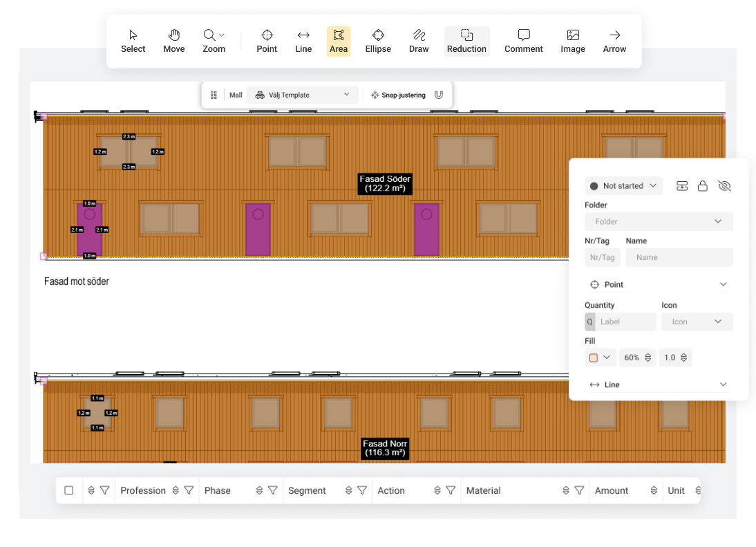Open the Folder dropdown
The height and width of the screenshot is (547, 756).
[659, 221]
